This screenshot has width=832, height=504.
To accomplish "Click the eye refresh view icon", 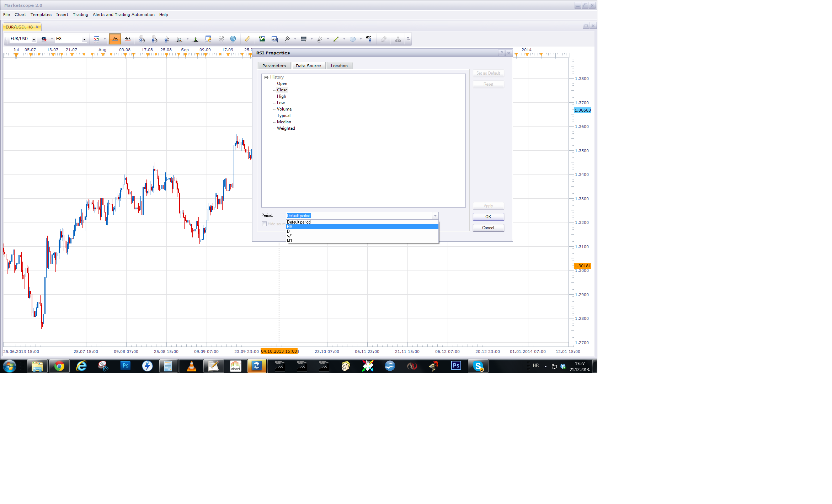I will pyautogui.click(x=221, y=39).
